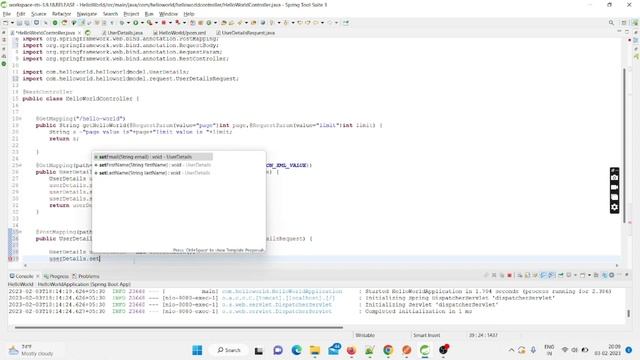Expand Display Selected Console dropdown
The image size is (640, 360).
pyautogui.click(x=575, y=276)
